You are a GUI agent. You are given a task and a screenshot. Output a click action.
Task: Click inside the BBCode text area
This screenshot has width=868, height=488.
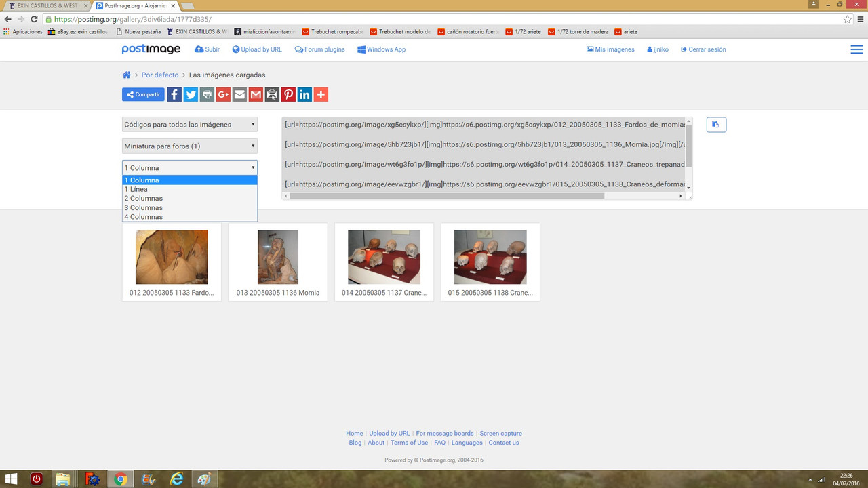(484, 154)
